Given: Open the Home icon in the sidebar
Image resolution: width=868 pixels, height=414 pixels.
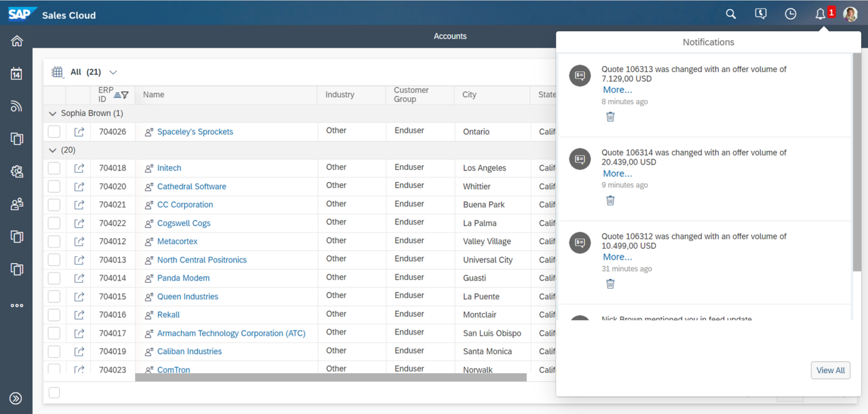Looking at the screenshot, I should tap(16, 40).
